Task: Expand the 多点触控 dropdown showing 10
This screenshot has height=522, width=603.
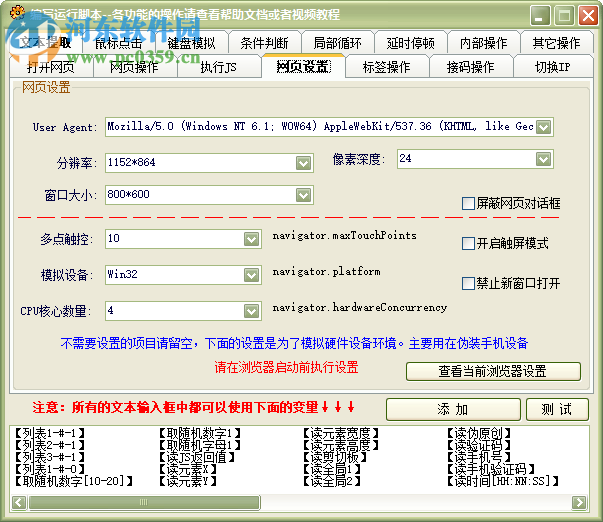Action: click(252, 239)
